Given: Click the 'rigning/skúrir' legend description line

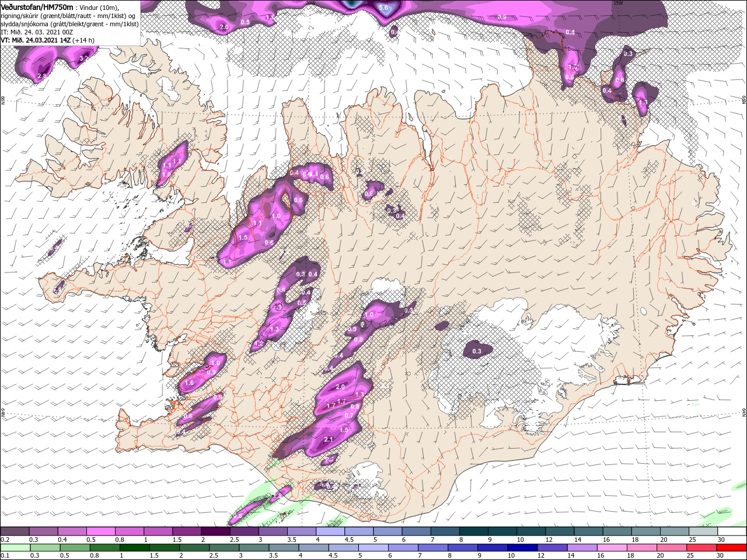Looking at the screenshot, I should (x=68, y=15).
